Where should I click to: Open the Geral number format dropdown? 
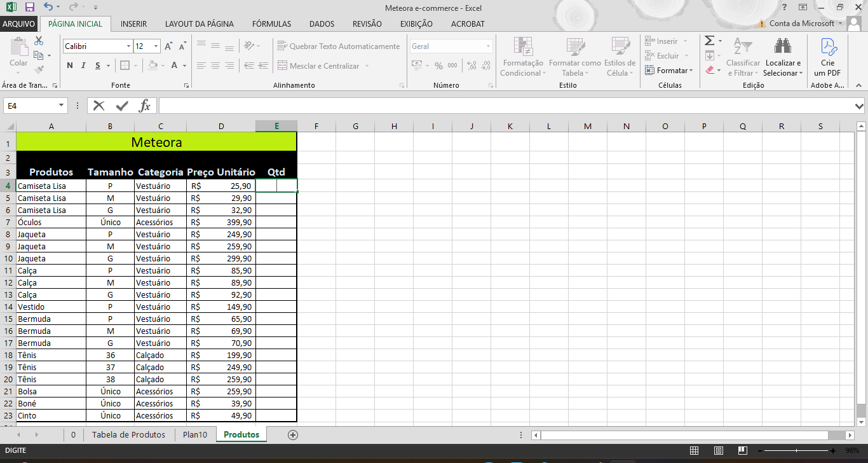tap(488, 46)
